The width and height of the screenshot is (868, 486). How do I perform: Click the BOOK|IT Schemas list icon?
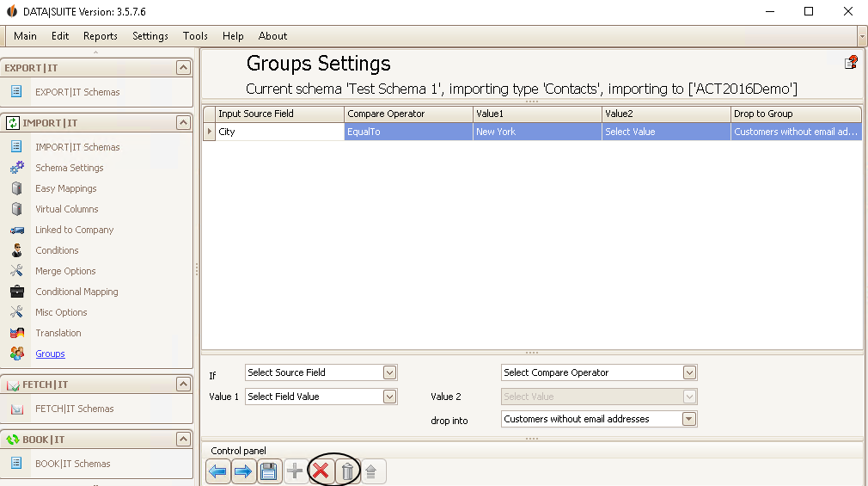pos(16,463)
